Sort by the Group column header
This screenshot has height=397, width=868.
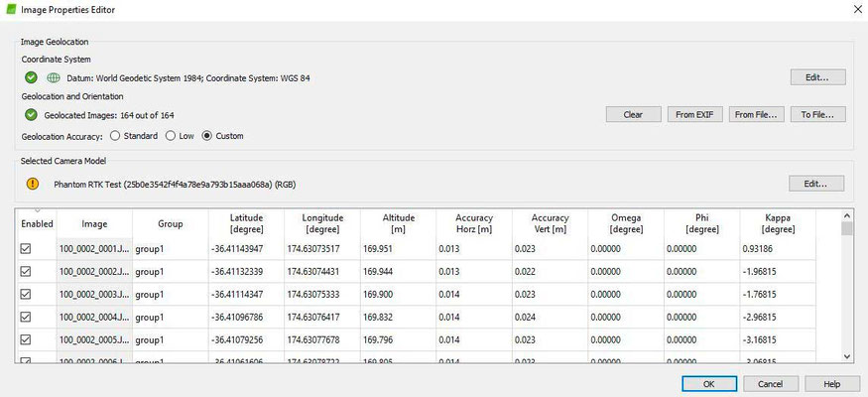click(171, 223)
